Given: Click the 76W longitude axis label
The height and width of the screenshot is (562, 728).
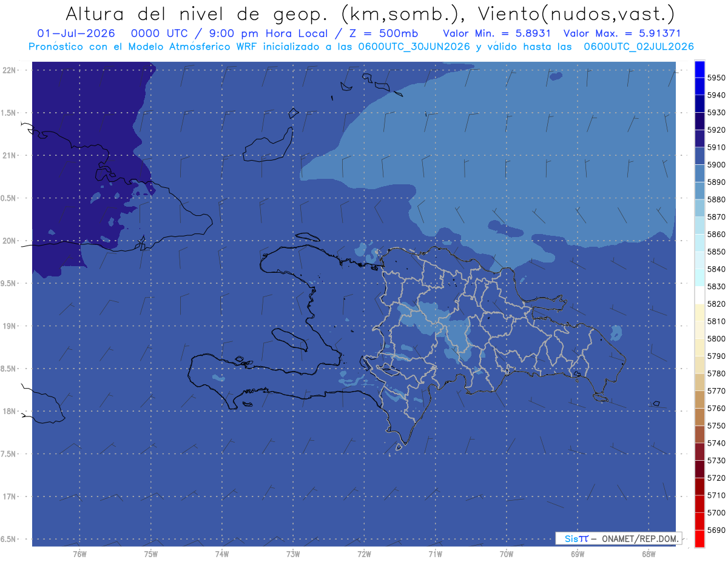Looking at the screenshot, I should pyautogui.click(x=79, y=554).
